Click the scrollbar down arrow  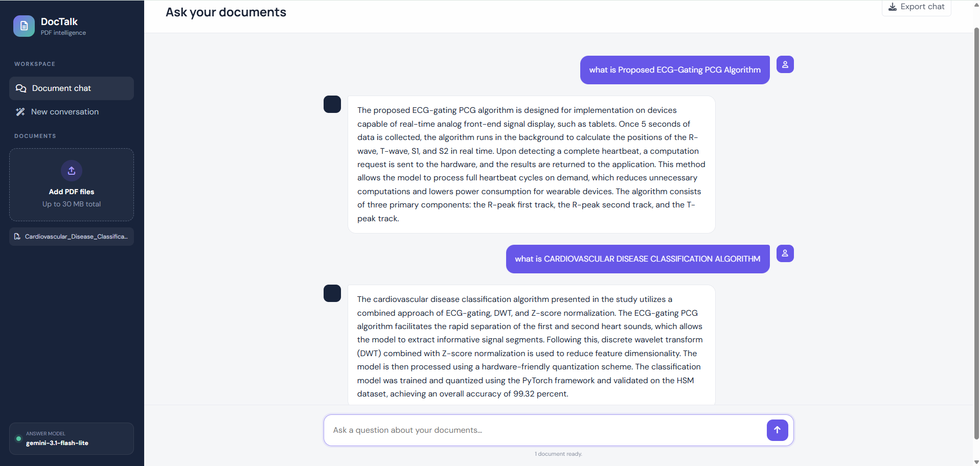pos(976,462)
